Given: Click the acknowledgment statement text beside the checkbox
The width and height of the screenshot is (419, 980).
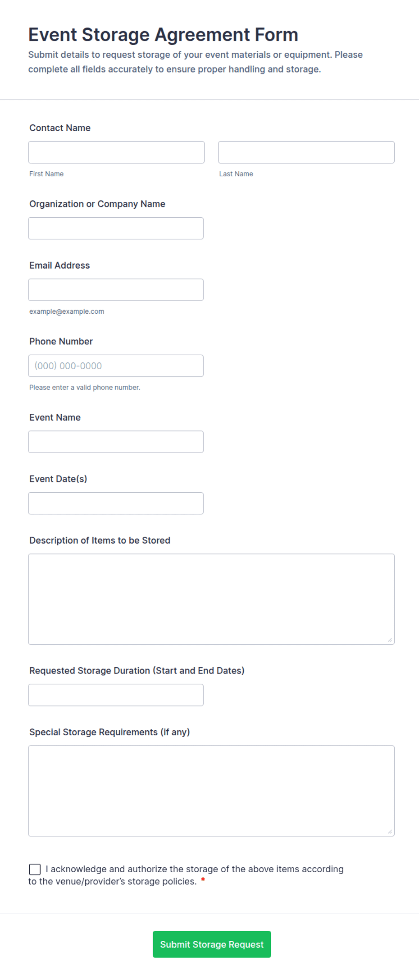Looking at the screenshot, I should coord(186,875).
